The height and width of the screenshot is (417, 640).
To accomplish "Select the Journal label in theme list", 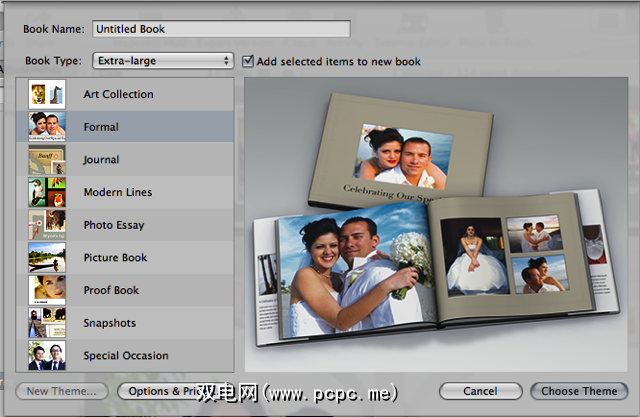I will (x=101, y=160).
